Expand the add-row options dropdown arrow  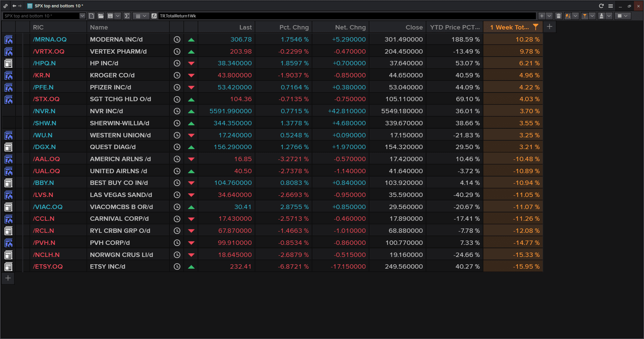pos(549,16)
